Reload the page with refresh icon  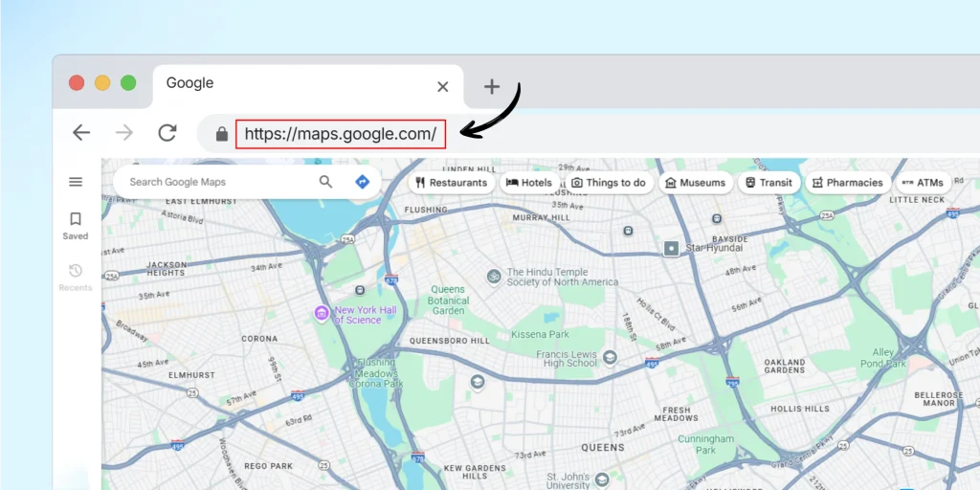coord(167,133)
